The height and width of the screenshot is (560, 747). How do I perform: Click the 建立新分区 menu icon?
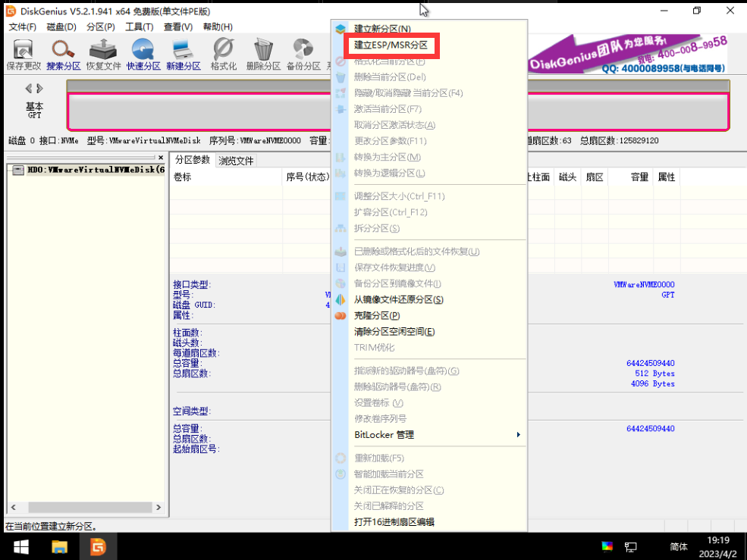pyautogui.click(x=341, y=29)
